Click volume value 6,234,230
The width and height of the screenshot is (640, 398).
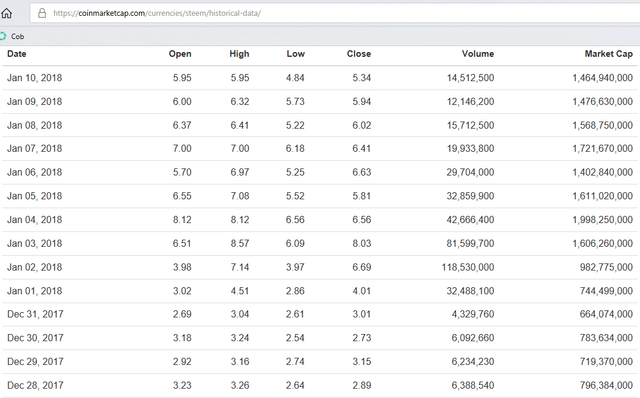(473, 362)
